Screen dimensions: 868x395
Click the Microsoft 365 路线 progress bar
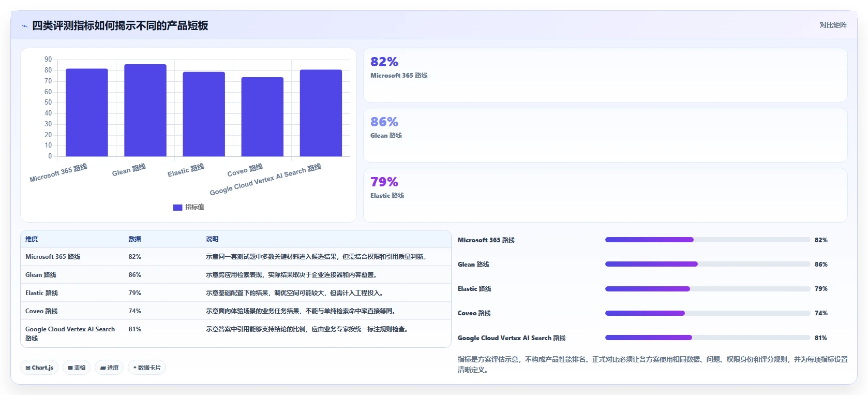708,240
